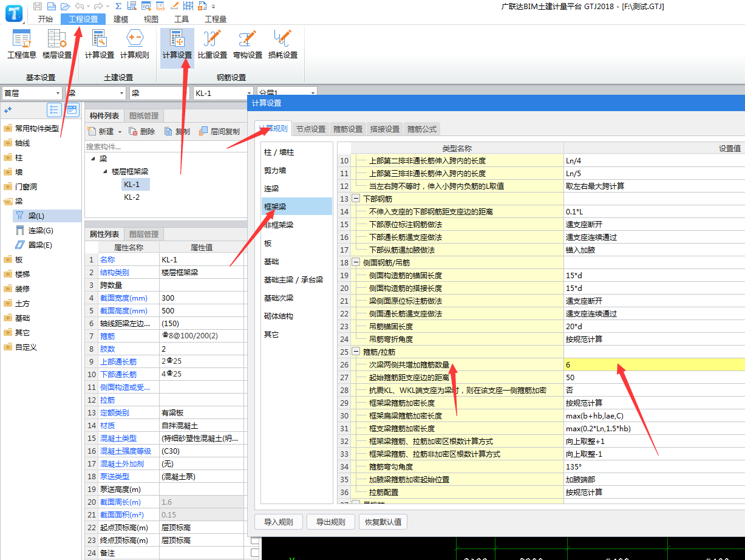
Task: Expand the 板 folder in navigation
Action: point(8,259)
